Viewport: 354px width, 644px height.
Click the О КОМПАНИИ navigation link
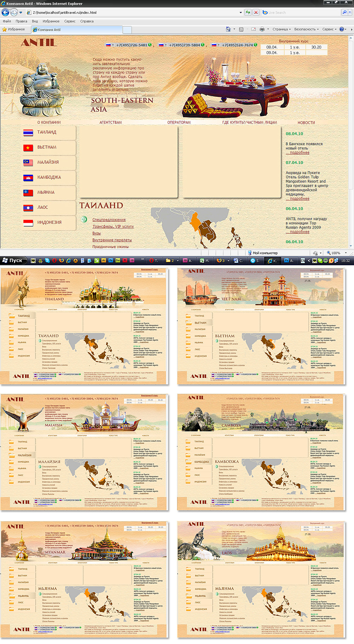[49, 122]
